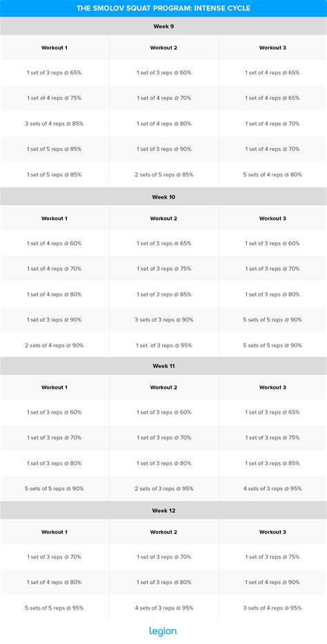This screenshot has width=327, height=644.
Task: Click the Smolov Squat Program title banner
Action: 163,8
